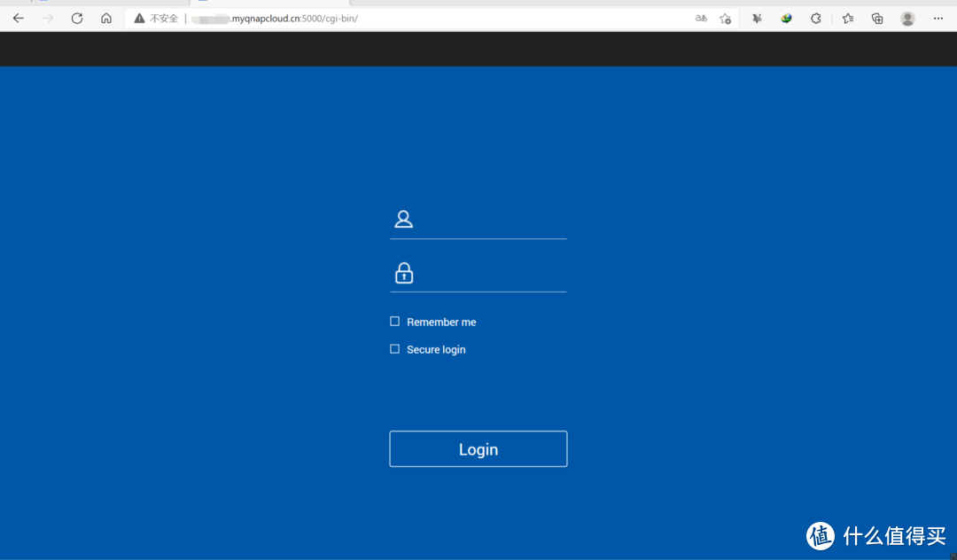Viewport: 957px width, 560px height.
Task: Reload the current page
Action: click(x=77, y=19)
